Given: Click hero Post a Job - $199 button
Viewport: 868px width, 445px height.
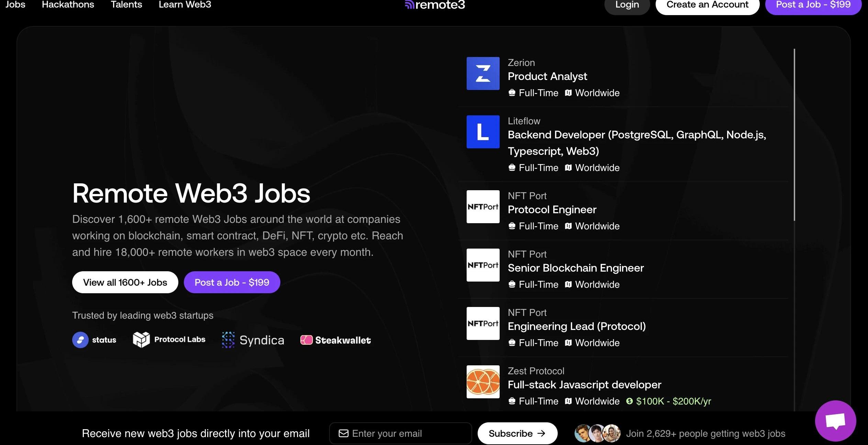Looking at the screenshot, I should (x=232, y=282).
